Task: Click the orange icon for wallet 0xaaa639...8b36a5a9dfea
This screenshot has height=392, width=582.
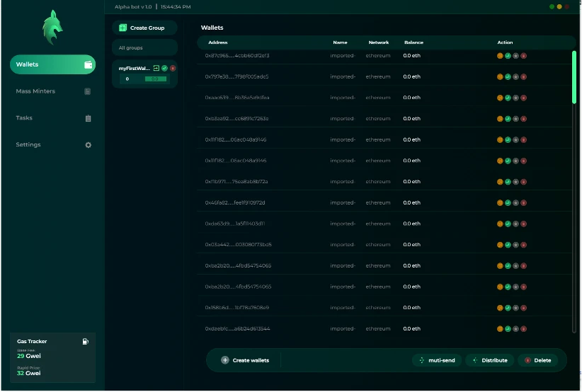Action: coord(500,98)
